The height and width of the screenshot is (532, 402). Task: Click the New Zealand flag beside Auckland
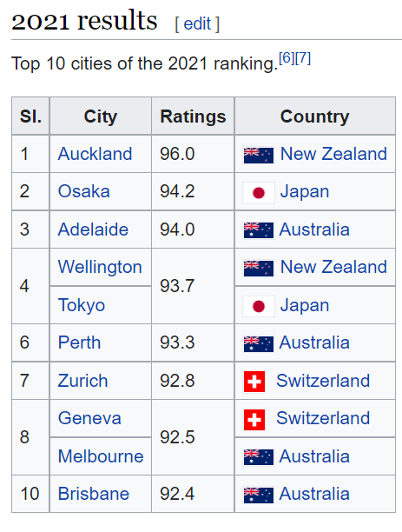click(x=258, y=156)
